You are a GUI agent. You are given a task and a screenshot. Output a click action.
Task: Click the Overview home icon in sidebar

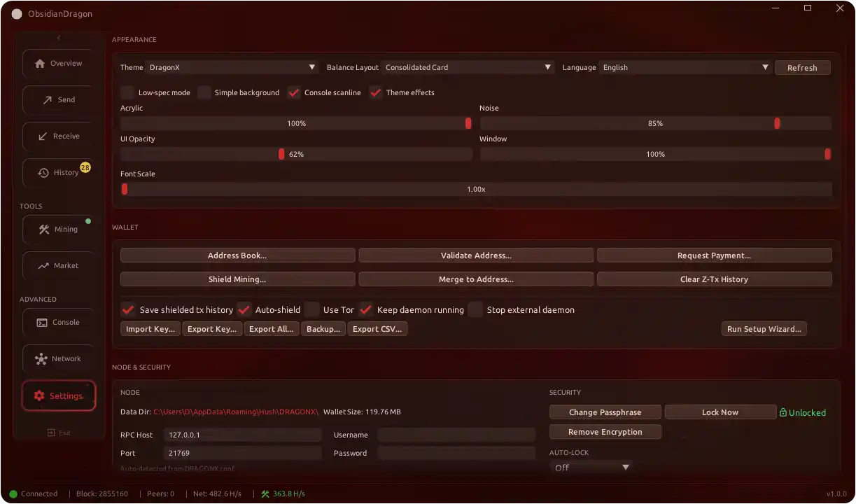(40, 63)
